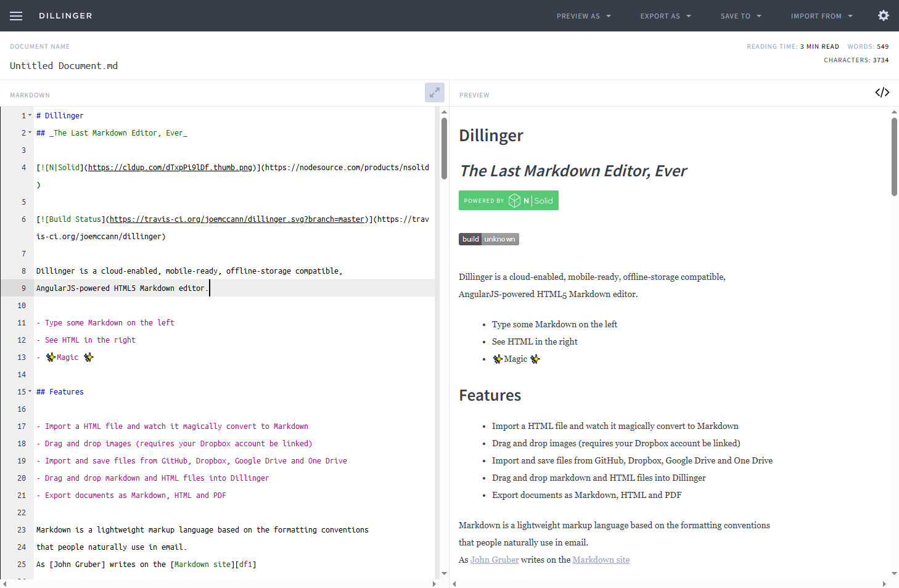Viewport: 899px width, 588px height.
Task: Click 'Drag and drop images' preview bullet
Action: pyautogui.click(x=616, y=443)
